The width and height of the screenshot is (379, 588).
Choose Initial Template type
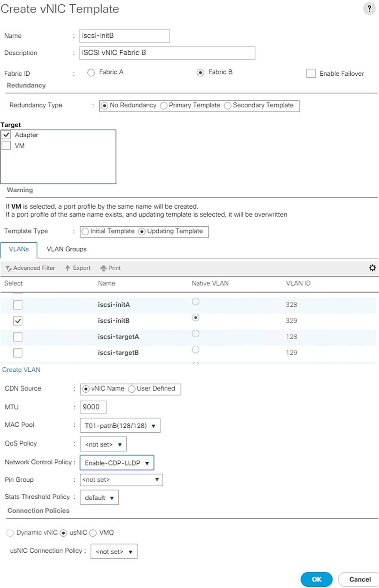click(86, 231)
